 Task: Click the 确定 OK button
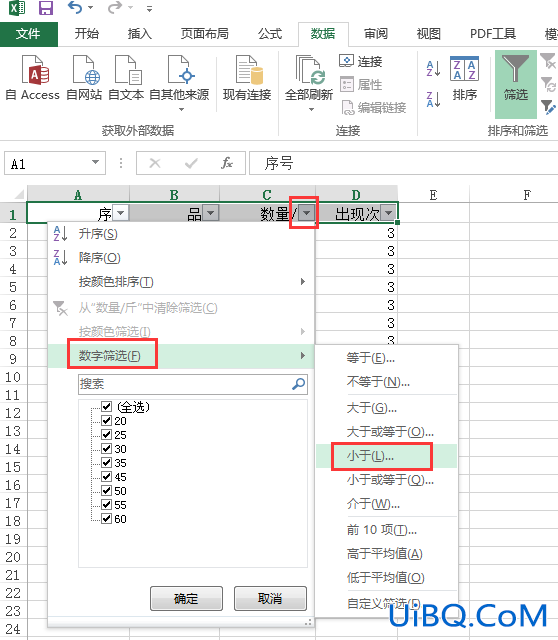pos(186,598)
